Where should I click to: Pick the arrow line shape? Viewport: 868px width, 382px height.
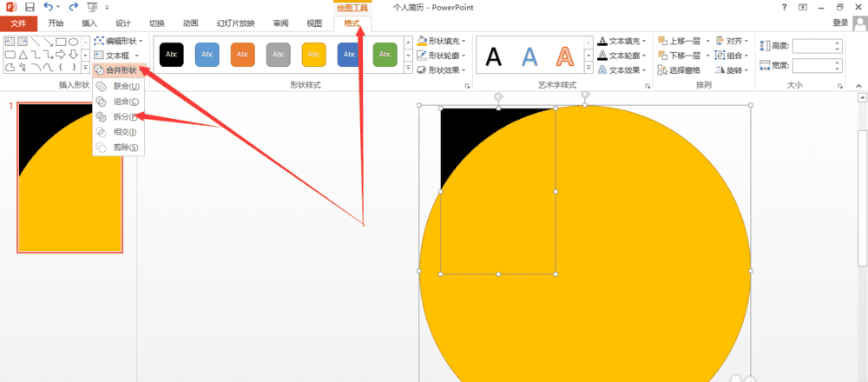[x=48, y=42]
